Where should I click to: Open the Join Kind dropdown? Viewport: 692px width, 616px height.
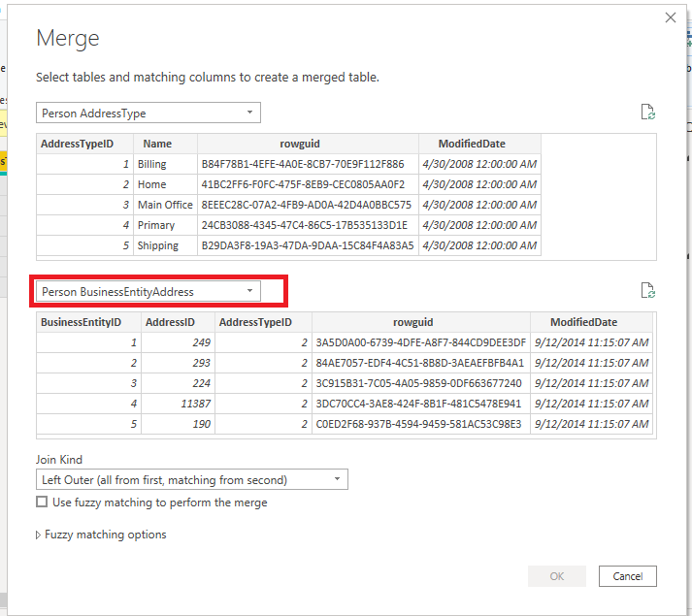click(x=190, y=479)
